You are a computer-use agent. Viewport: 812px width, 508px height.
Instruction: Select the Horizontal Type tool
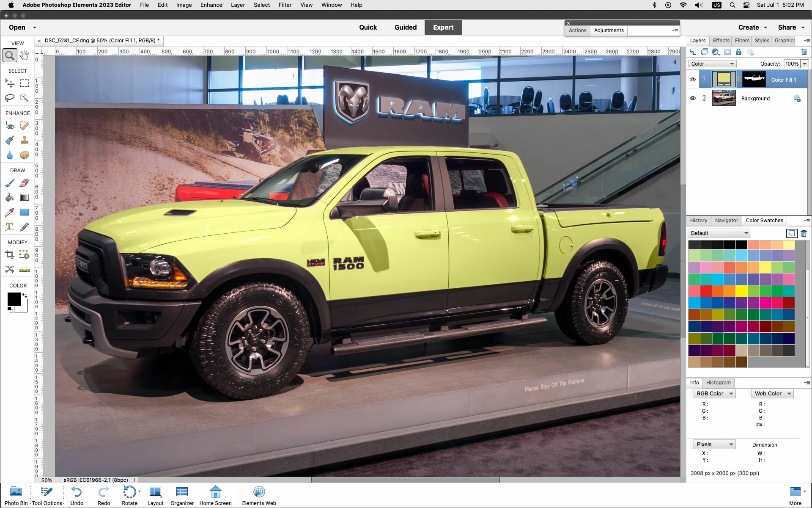coord(10,227)
